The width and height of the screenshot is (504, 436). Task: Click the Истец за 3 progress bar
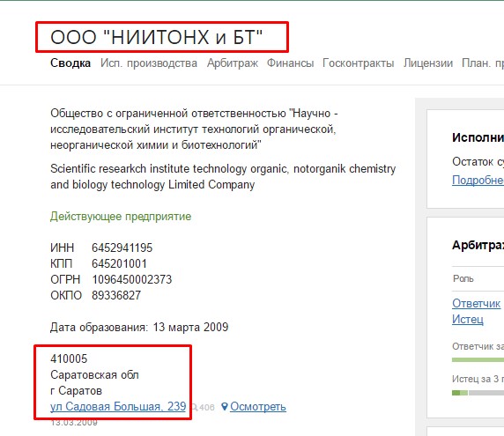[478, 393]
